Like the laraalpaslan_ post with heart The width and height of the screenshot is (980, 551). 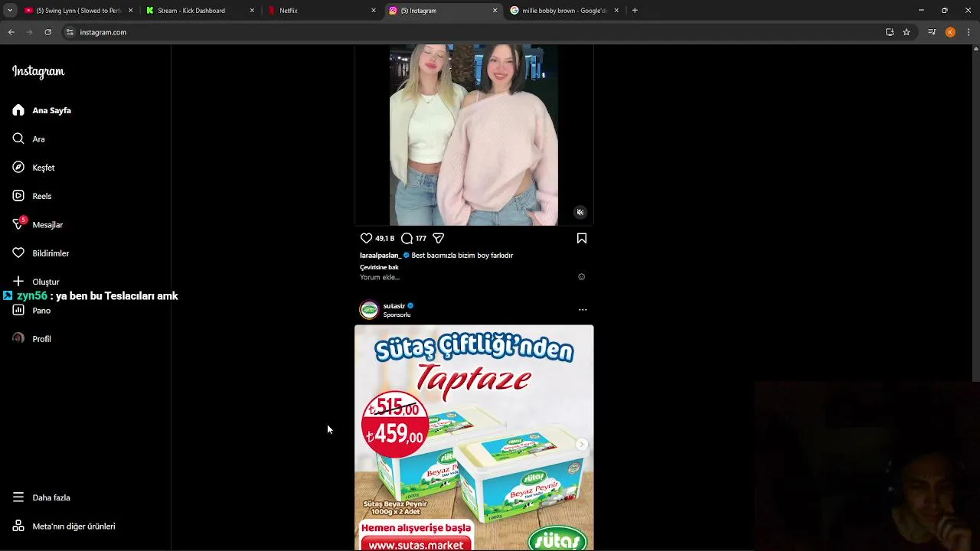click(x=366, y=238)
